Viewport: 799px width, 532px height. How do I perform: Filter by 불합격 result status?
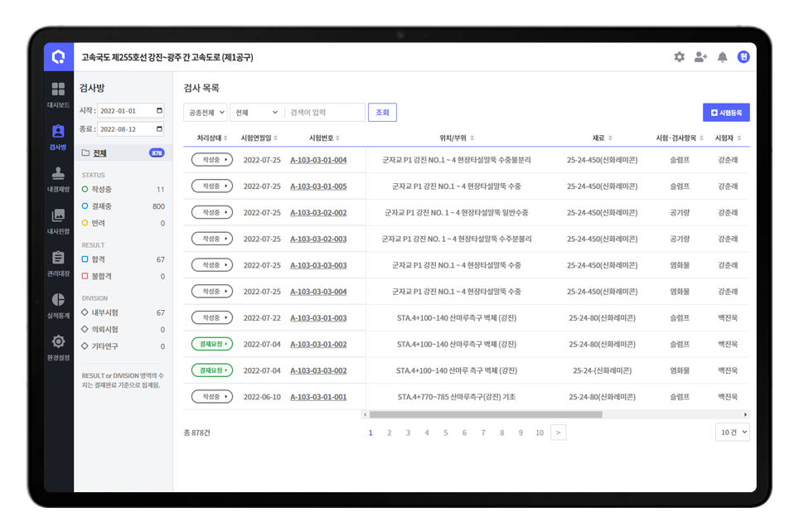coord(101,276)
